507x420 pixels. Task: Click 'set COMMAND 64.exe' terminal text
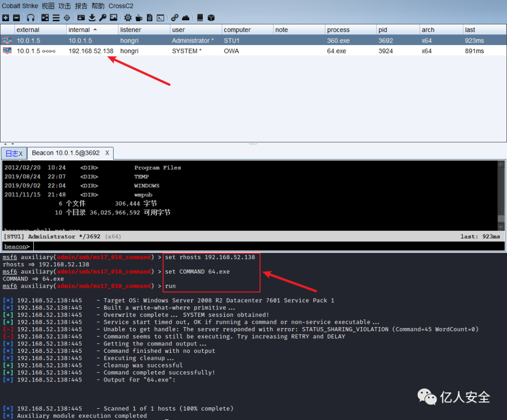coord(197,272)
